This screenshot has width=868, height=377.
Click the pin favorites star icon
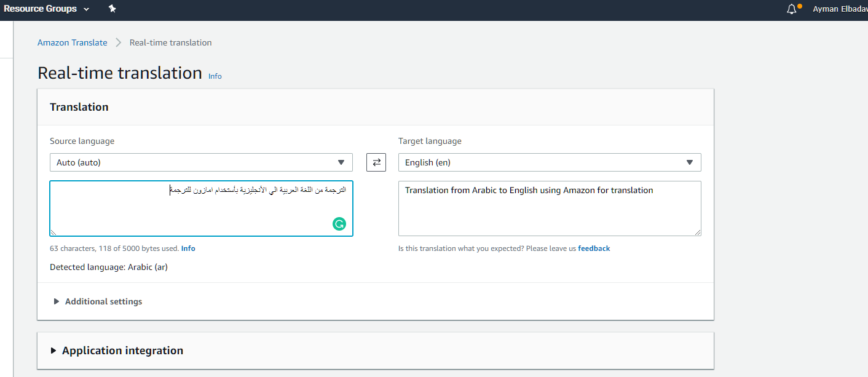click(112, 9)
